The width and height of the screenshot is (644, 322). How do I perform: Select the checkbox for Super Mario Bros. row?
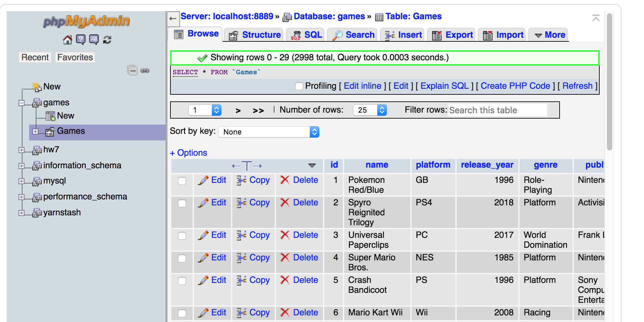[182, 258]
